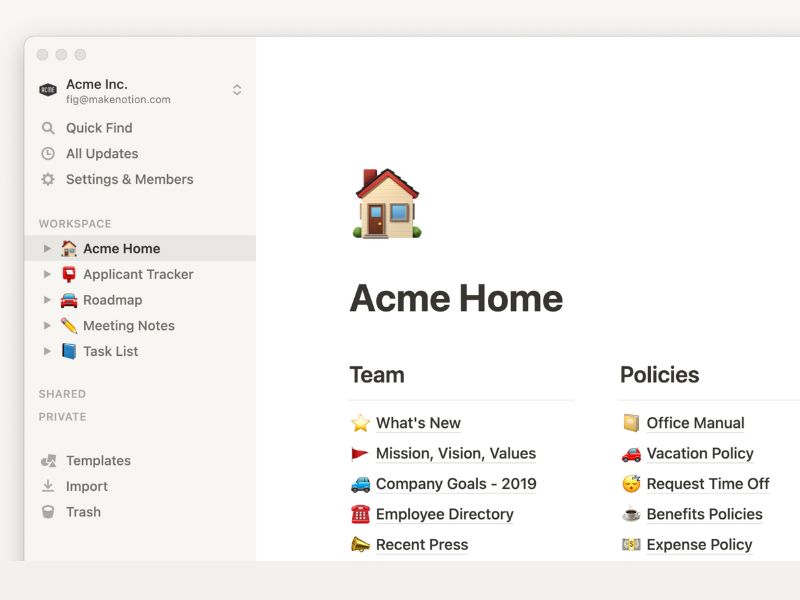The width and height of the screenshot is (800, 600).
Task: Click the Import download icon
Action: click(x=48, y=487)
